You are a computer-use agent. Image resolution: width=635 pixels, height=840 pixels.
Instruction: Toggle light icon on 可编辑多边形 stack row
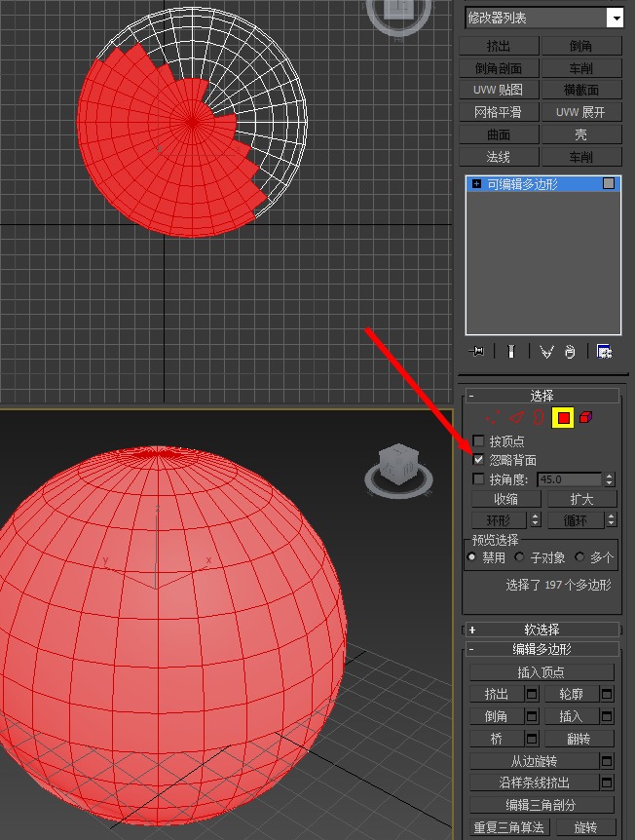tap(609, 183)
